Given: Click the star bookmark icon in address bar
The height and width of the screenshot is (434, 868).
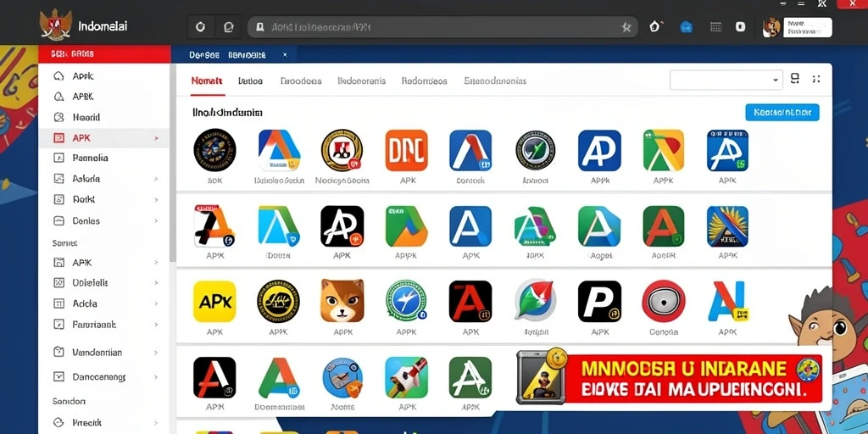Looking at the screenshot, I should (x=626, y=27).
